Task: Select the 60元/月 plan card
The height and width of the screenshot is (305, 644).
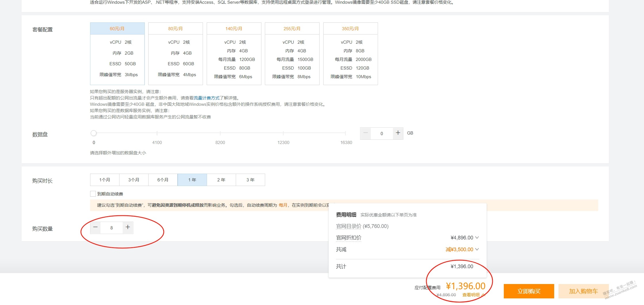Action: [x=117, y=53]
